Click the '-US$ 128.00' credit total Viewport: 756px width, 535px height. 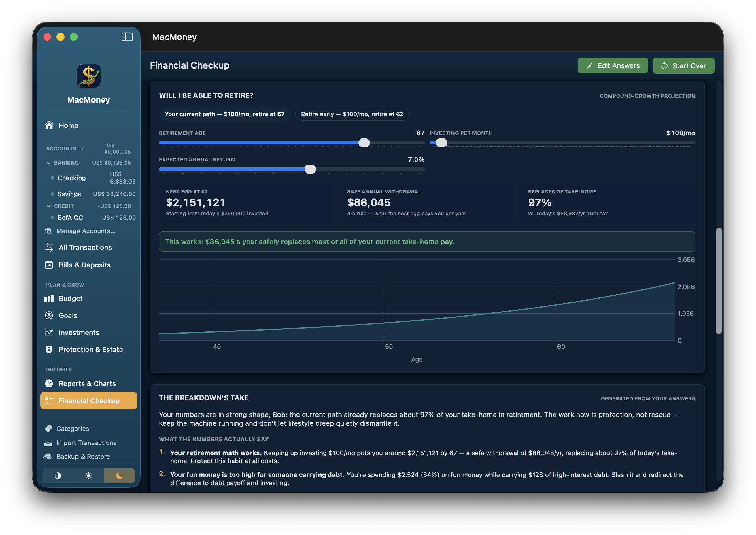coord(114,206)
